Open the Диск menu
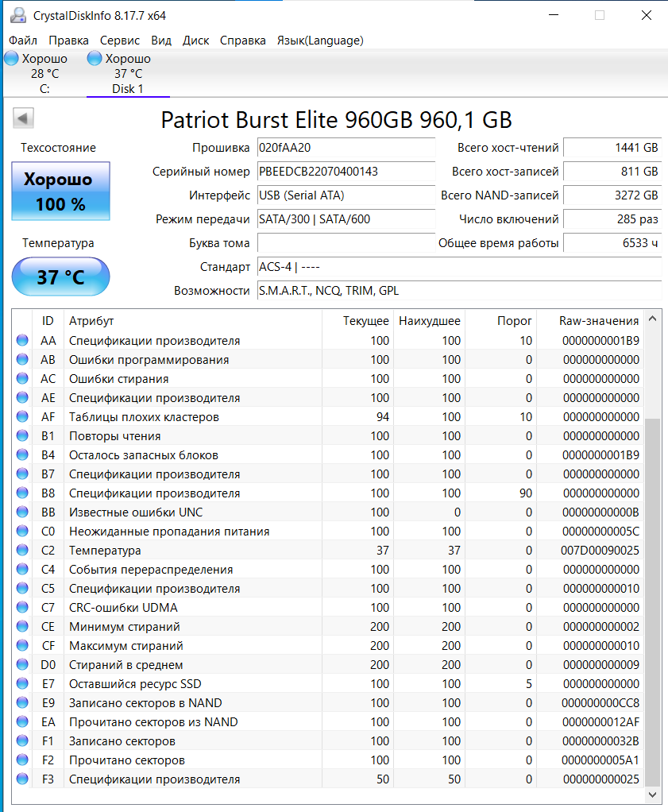The image size is (668, 812). click(x=195, y=41)
